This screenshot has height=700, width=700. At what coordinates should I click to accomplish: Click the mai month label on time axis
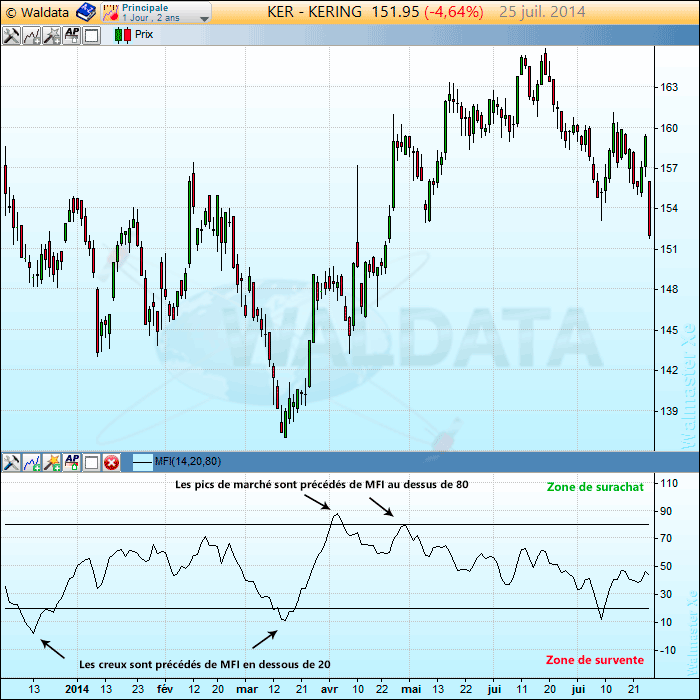[411, 689]
